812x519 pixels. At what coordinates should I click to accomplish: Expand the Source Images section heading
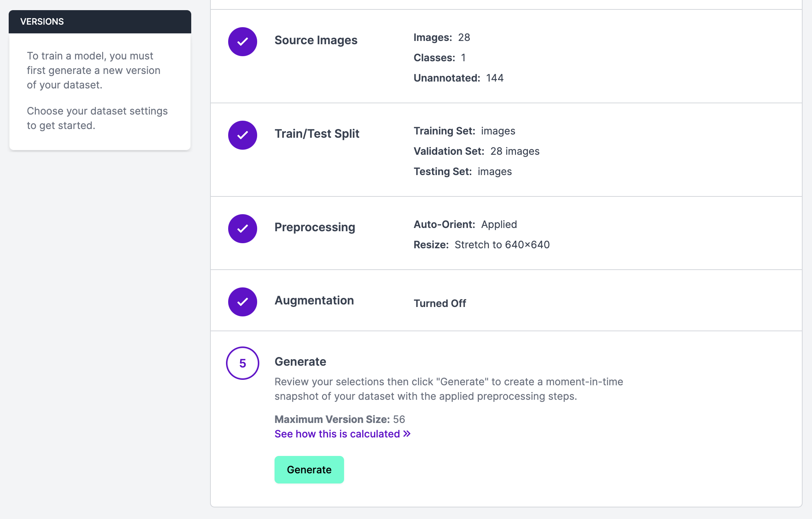click(x=316, y=40)
